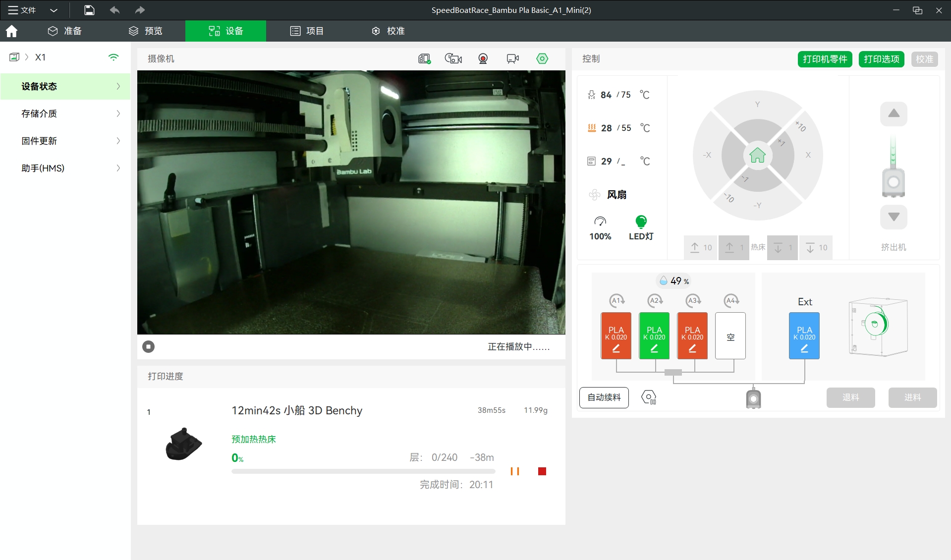The image size is (951, 560).
Task: Select the X1 printer entry
Action: 40,57
